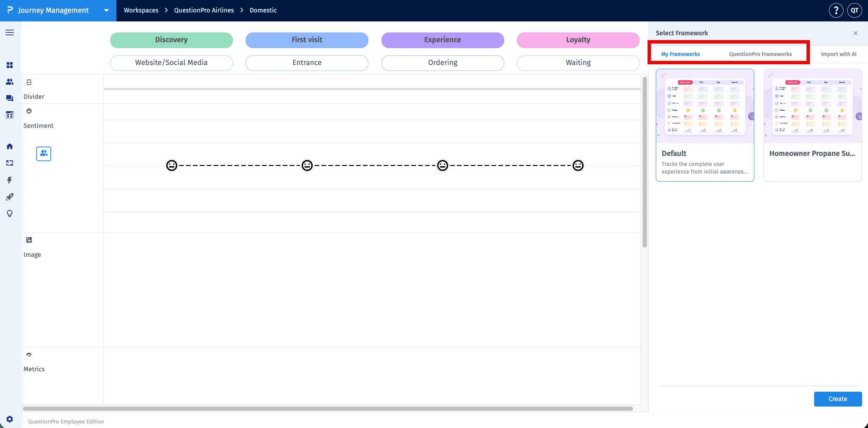The height and width of the screenshot is (428, 868).
Task: Click the lightning bolt icon in sidebar
Action: tap(10, 180)
